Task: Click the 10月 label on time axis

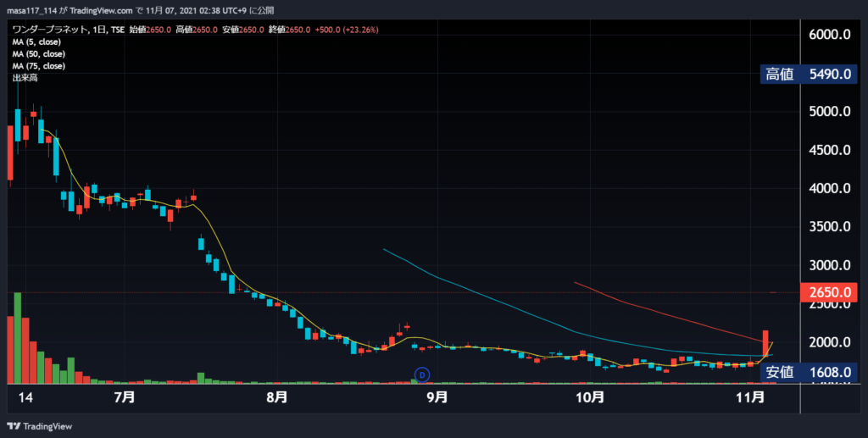Action: pyautogui.click(x=590, y=397)
